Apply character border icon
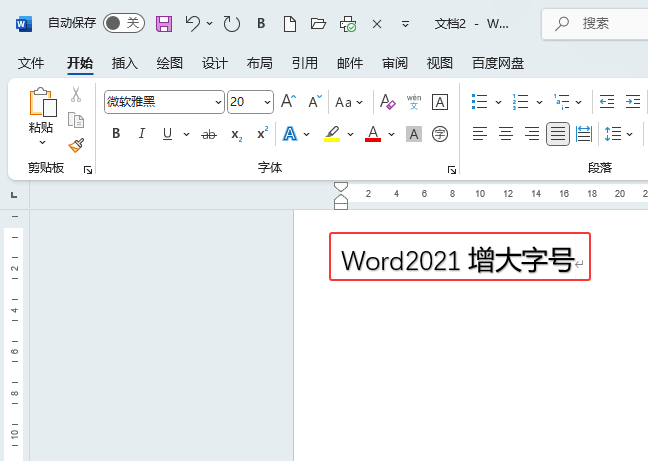The width and height of the screenshot is (648, 461). [x=440, y=102]
